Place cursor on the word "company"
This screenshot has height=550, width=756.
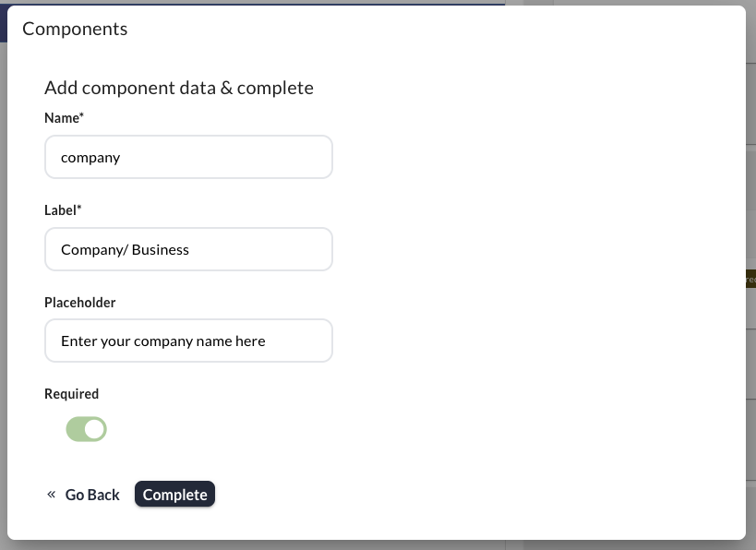(x=90, y=158)
